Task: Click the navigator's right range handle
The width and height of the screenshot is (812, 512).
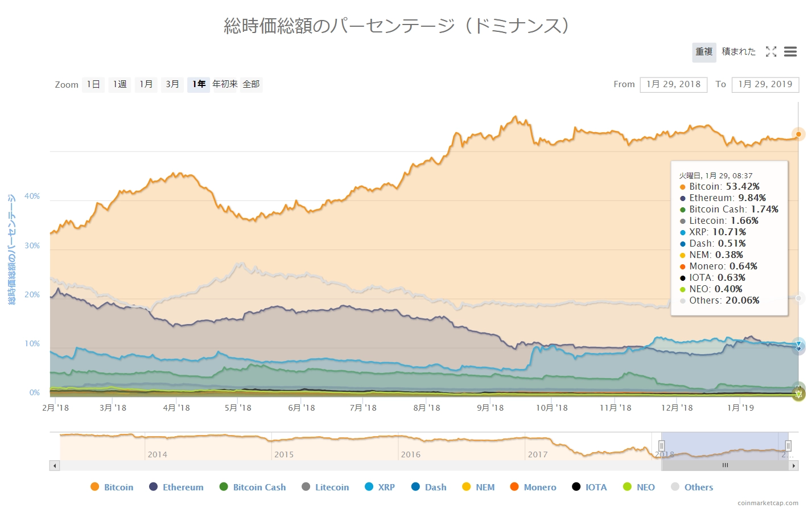Action: 788,445
